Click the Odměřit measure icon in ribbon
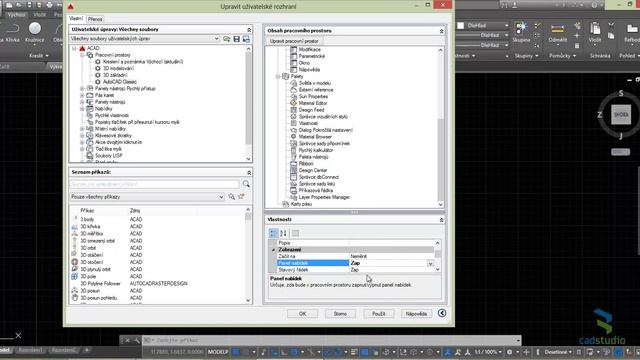Screen dimensions: 640x360 point(558,32)
